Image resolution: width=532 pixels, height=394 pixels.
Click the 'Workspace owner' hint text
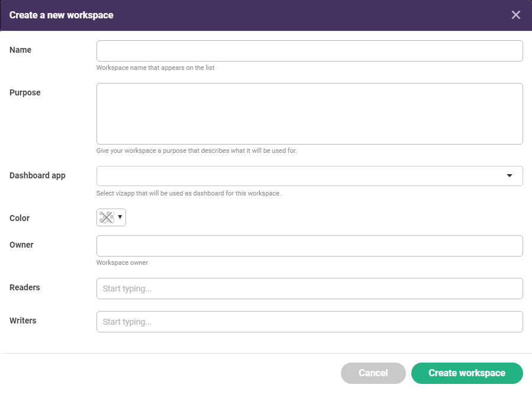pos(122,262)
